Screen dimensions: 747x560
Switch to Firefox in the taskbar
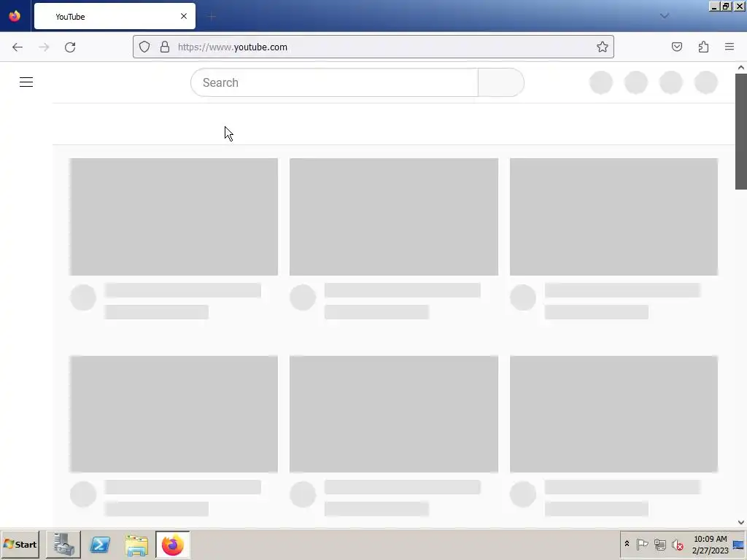(x=172, y=544)
